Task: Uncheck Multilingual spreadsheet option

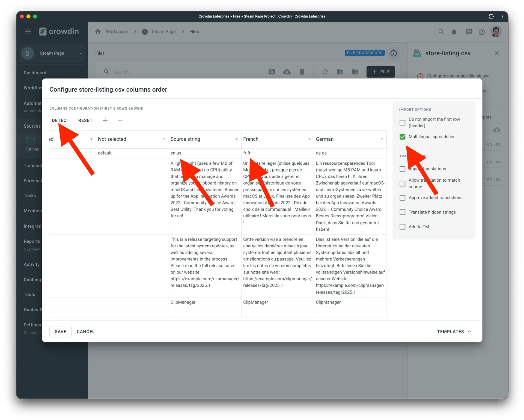Action: pos(402,137)
